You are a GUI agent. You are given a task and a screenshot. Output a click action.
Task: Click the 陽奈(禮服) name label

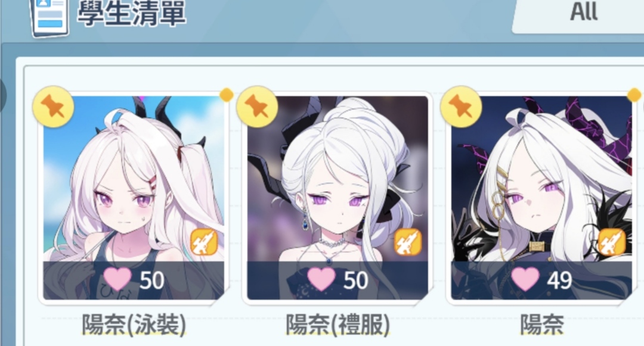pyautogui.click(x=338, y=325)
